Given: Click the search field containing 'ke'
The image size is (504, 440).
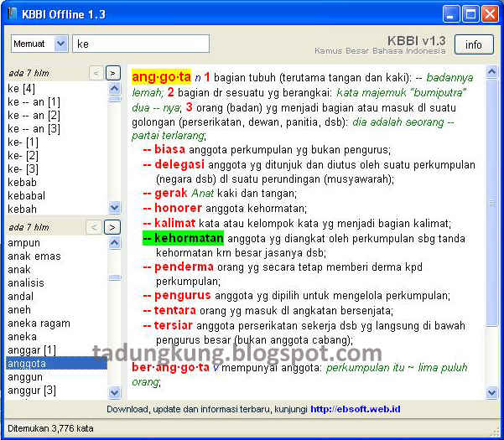Looking at the screenshot, I should coord(141,44).
